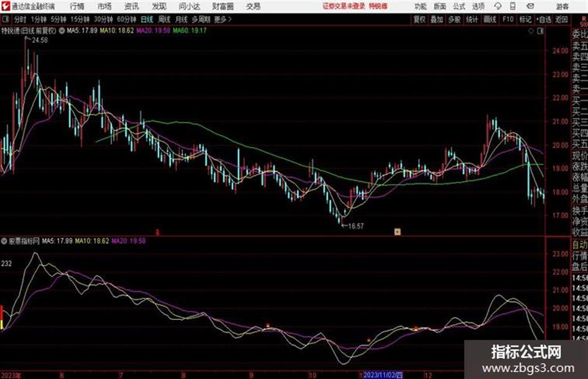The width and height of the screenshot is (588, 379).
Task: Toggle the left panel icon beside 分时
Action: 6,19
